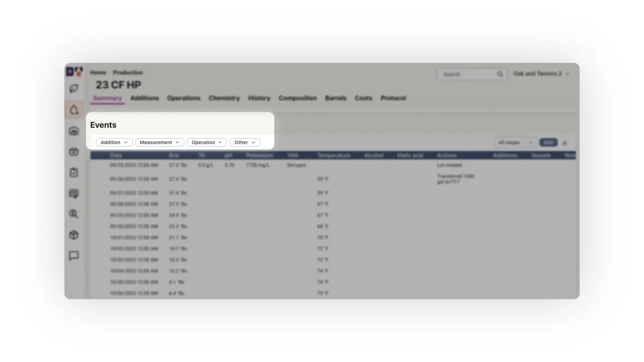Screen dimensions: 644x362
Task: Open the Addition events dropdown
Action: [114, 142]
